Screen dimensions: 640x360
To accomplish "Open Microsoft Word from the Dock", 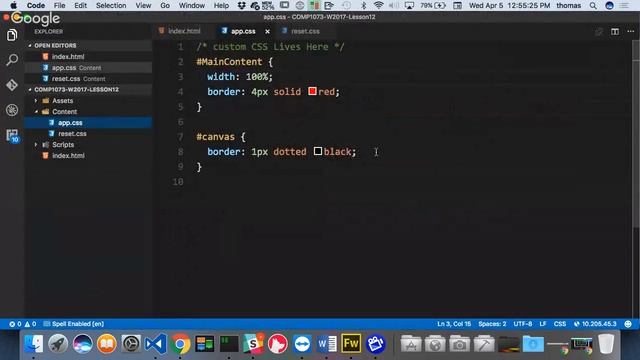I will [327, 344].
